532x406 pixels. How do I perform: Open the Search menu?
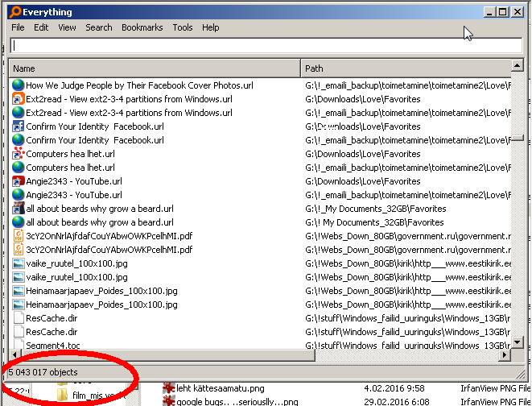coord(99,27)
